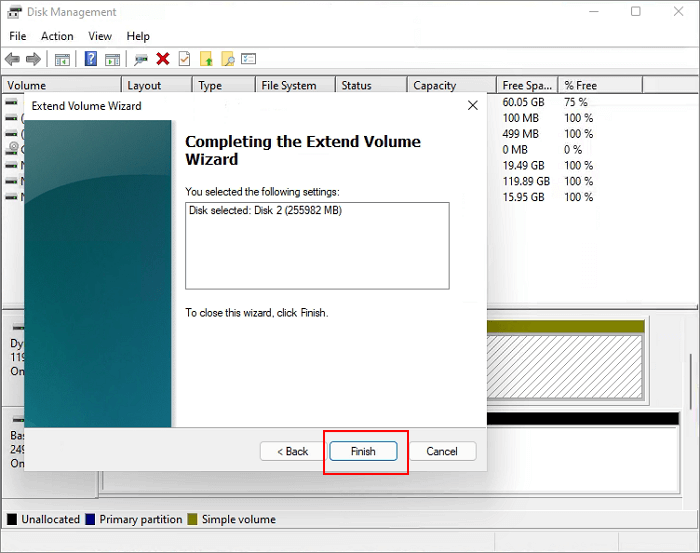This screenshot has width=700, height=553.
Task: Click the folder with green arrow icon
Action: [x=206, y=60]
